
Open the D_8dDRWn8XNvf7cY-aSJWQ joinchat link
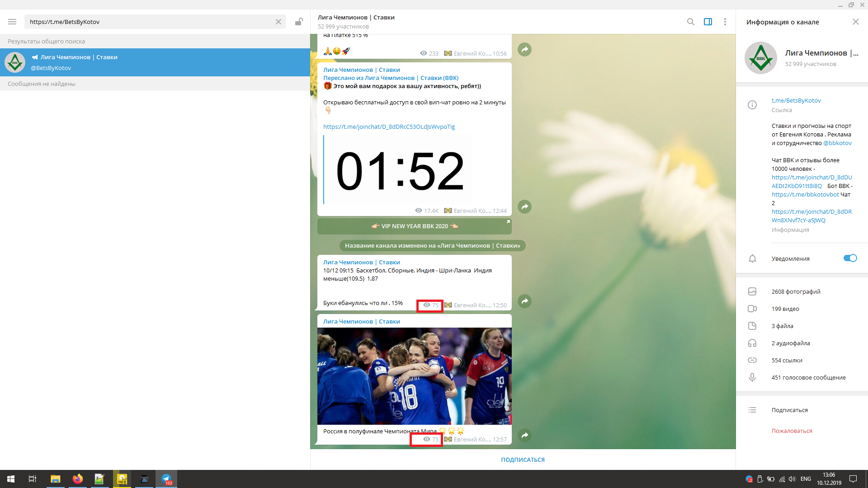coord(811,216)
